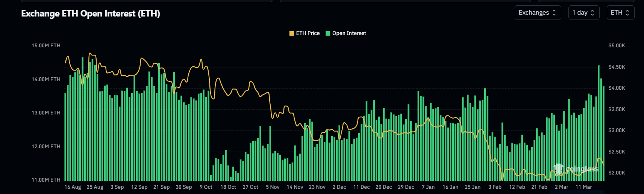Image resolution: width=644 pixels, height=194 pixels.
Task: Click the 16 Aug date label
Action: (x=73, y=187)
